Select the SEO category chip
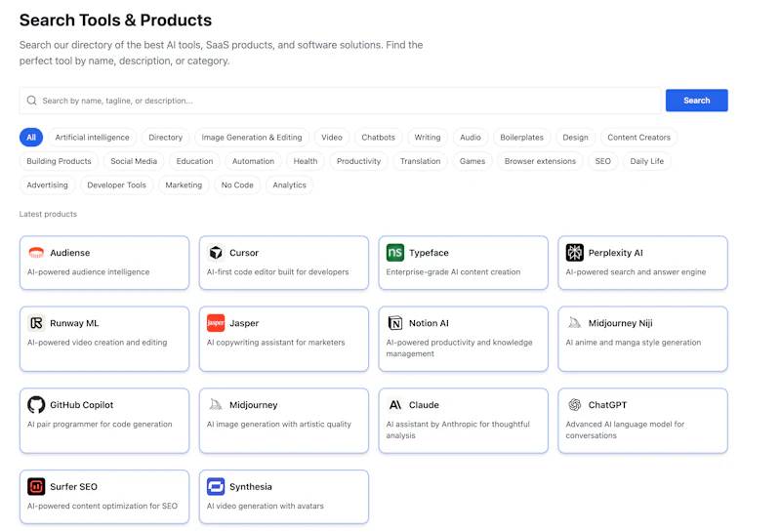781x532 pixels. (x=602, y=161)
